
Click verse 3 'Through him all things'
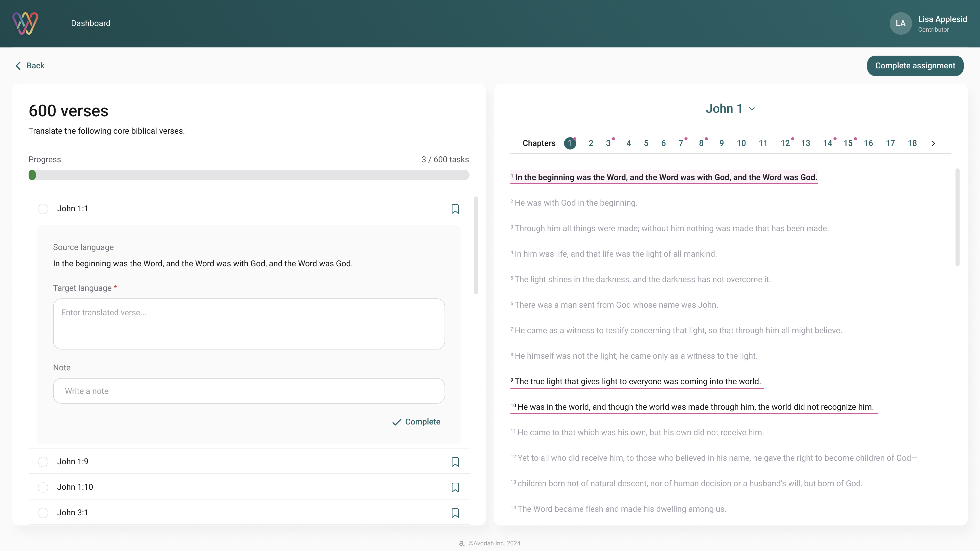click(x=670, y=229)
